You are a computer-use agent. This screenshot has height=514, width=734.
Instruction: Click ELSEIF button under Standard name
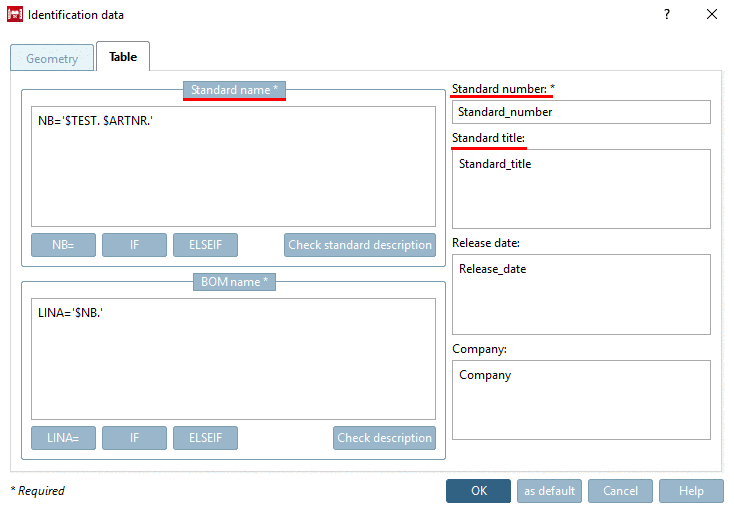click(205, 245)
